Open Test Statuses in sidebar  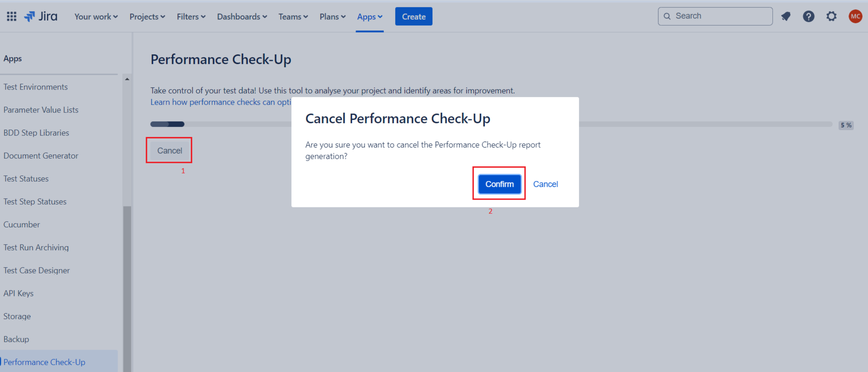tap(26, 178)
